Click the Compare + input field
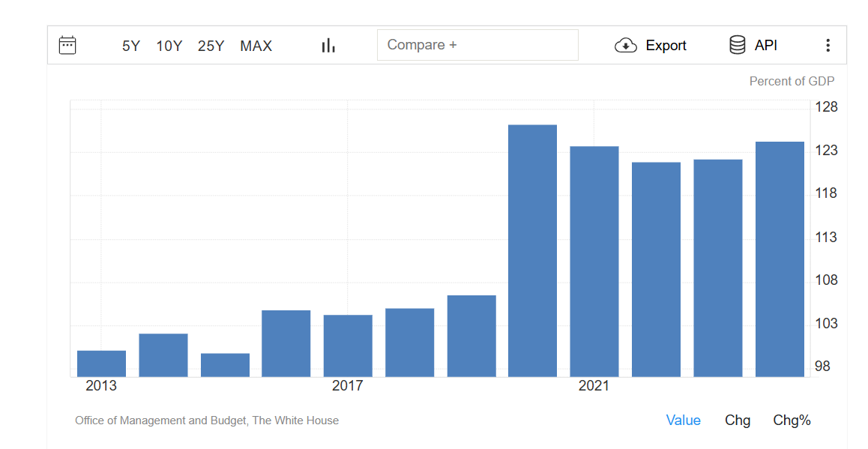Screen dimensions: 868x449 point(477,45)
